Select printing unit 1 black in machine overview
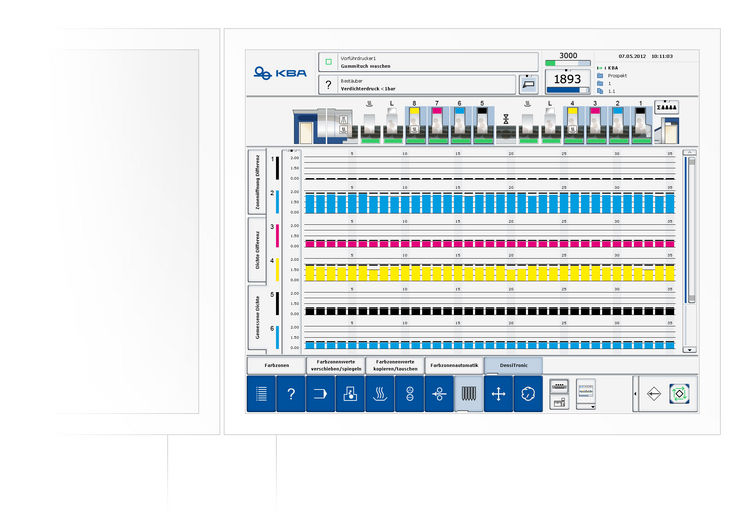Viewport: 749px width, 525px height. pos(640,122)
